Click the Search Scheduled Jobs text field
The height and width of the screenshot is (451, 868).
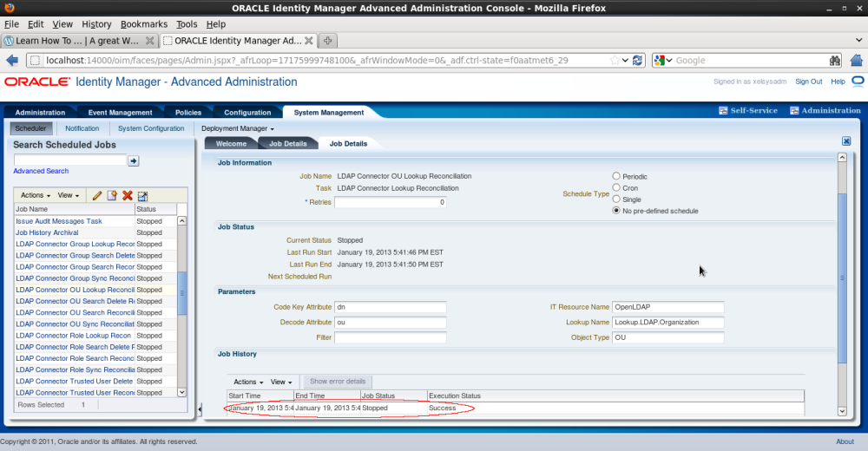pos(69,160)
